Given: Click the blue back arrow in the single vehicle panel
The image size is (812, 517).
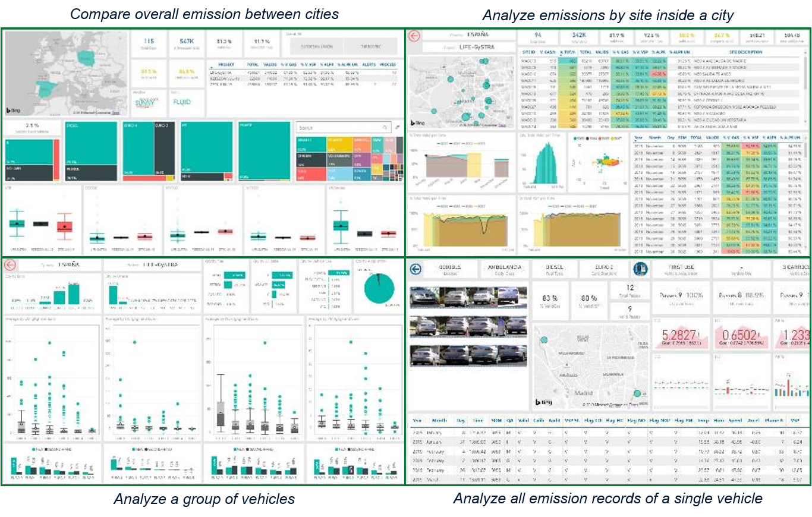Looking at the screenshot, I should point(416,269).
